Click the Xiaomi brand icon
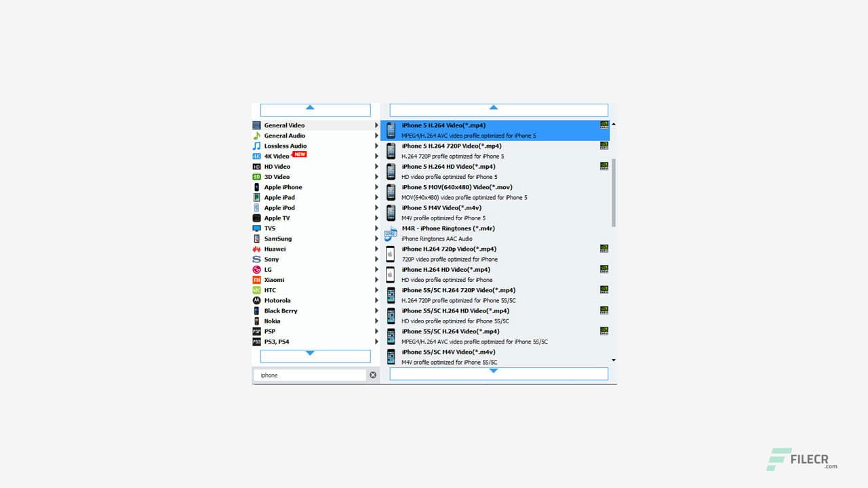The image size is (868, 488). pyautogui.click(x=257, y=279)
